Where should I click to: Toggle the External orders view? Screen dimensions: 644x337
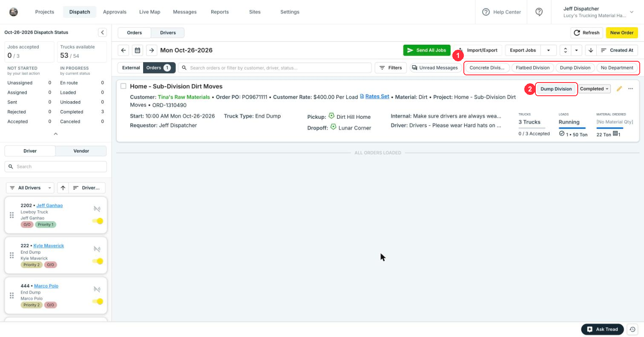coord(131,68)
